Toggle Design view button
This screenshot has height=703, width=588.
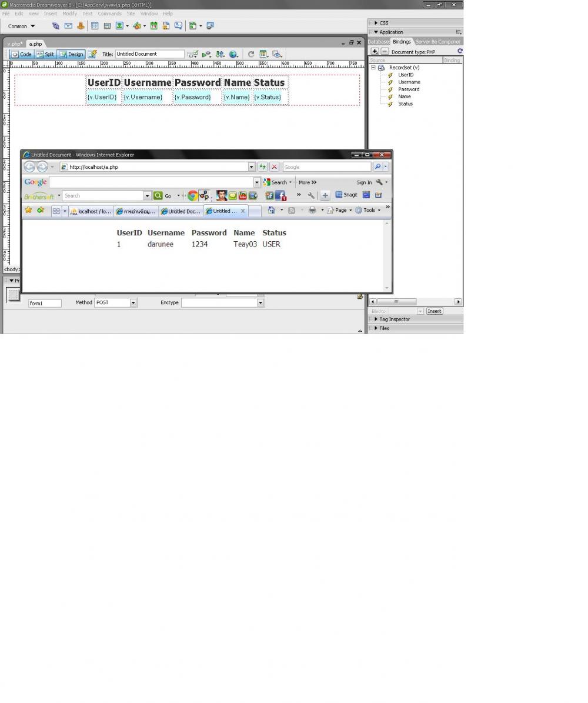pyautogui.click(x=71, y=54)
